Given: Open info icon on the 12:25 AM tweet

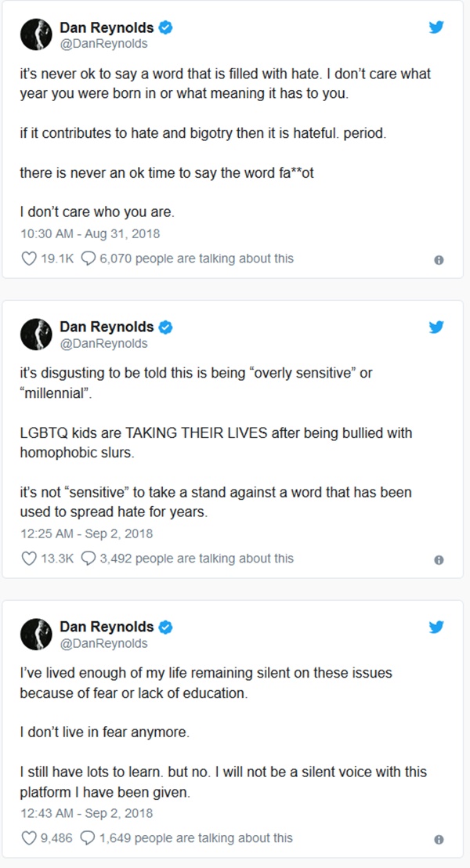Looking at the screenshot, I should [x=439, y=559].
